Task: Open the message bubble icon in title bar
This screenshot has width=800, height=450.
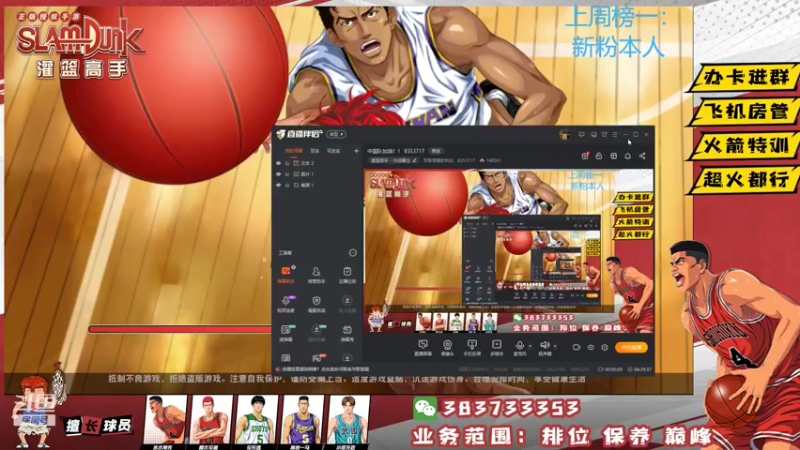Action: point(593,135)
